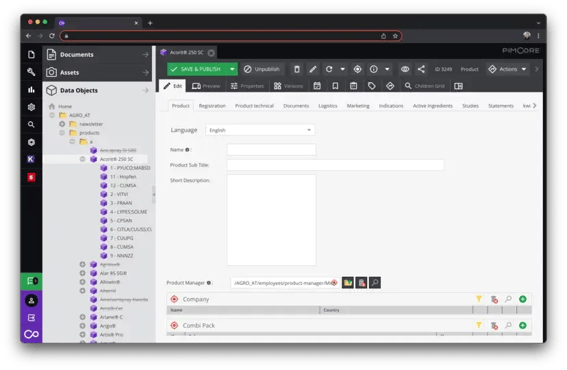
Task: Open the tag icon tab
Action: 372,86
